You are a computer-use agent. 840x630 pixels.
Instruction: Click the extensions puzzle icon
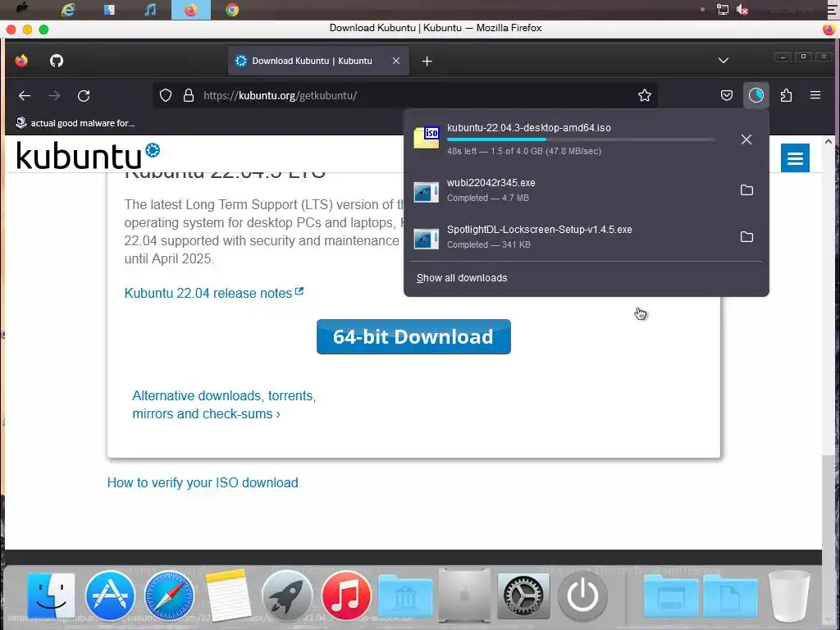tap(786, 95)
